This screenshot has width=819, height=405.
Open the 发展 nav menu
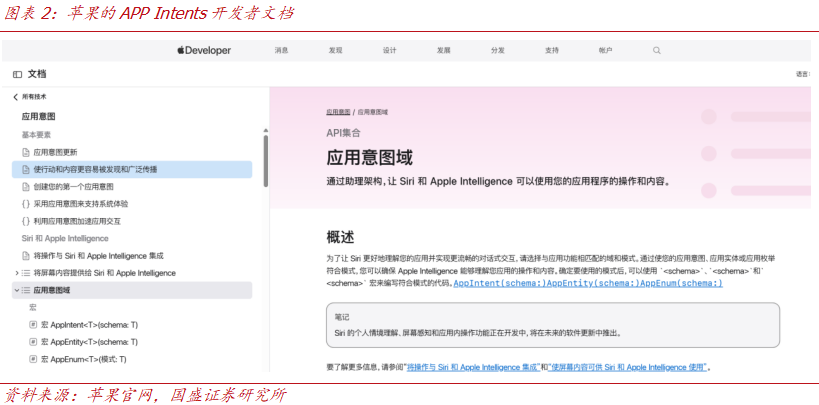pyautogui.click(x=443, y=51)
